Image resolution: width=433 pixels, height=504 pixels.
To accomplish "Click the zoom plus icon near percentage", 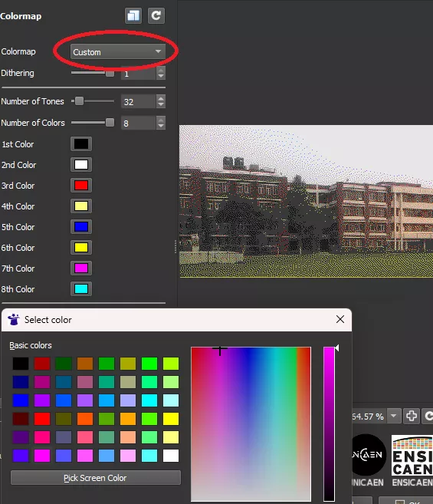I will tap(412, 416).
